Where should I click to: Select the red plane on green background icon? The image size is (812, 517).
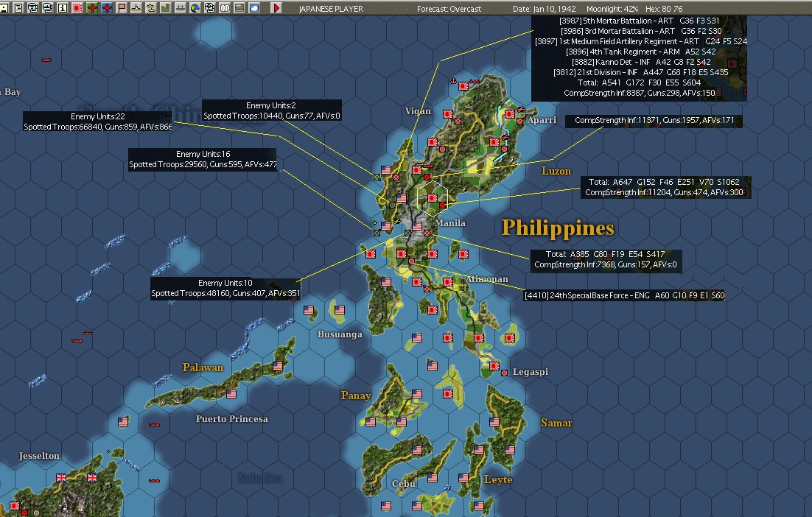coord(92,8)
